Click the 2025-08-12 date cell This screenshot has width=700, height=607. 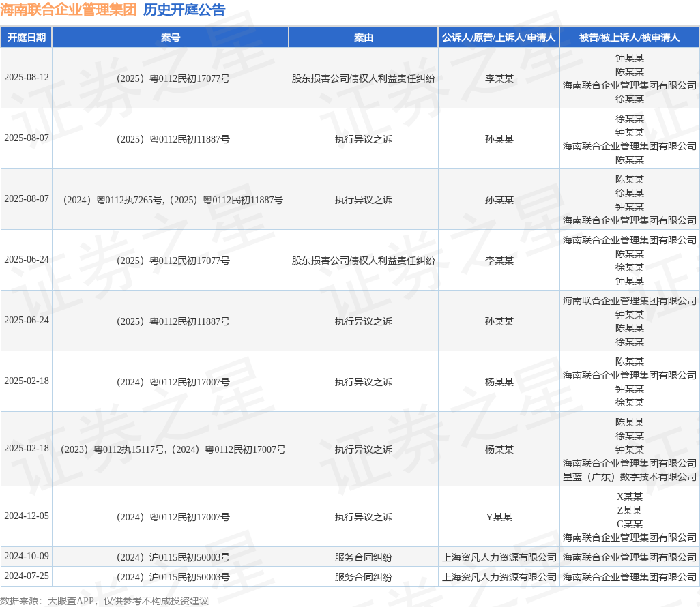[27, 78]
